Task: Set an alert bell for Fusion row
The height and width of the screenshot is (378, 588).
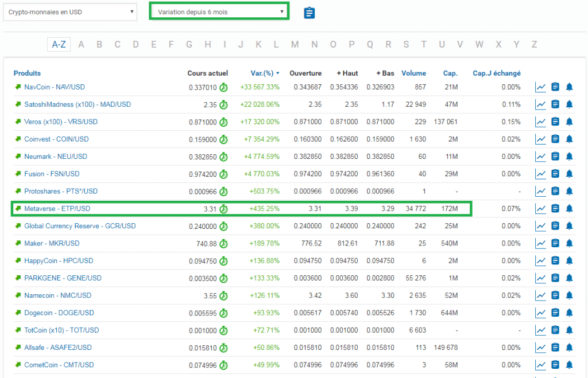Action: coord(569,174)
